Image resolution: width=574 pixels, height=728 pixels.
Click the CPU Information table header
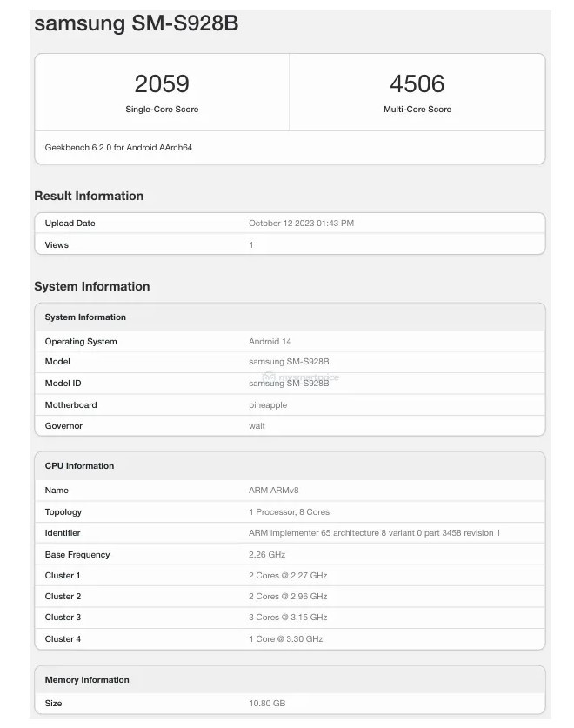point(79,466)
